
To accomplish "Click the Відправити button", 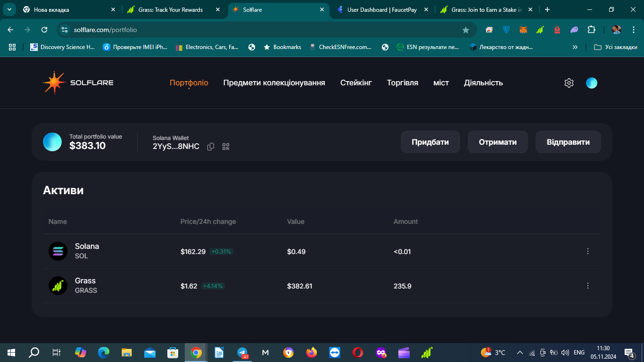I will [568, 142].
